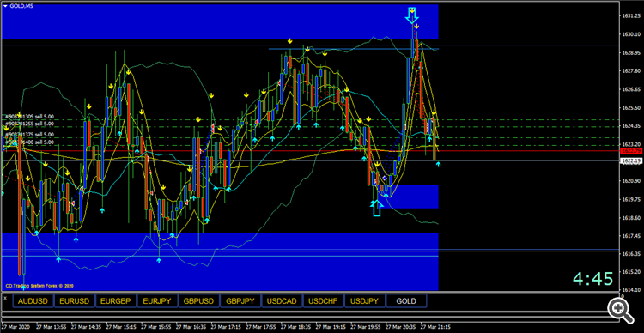
Task: Click the 1625.50 price scale label
Action: 631,107
